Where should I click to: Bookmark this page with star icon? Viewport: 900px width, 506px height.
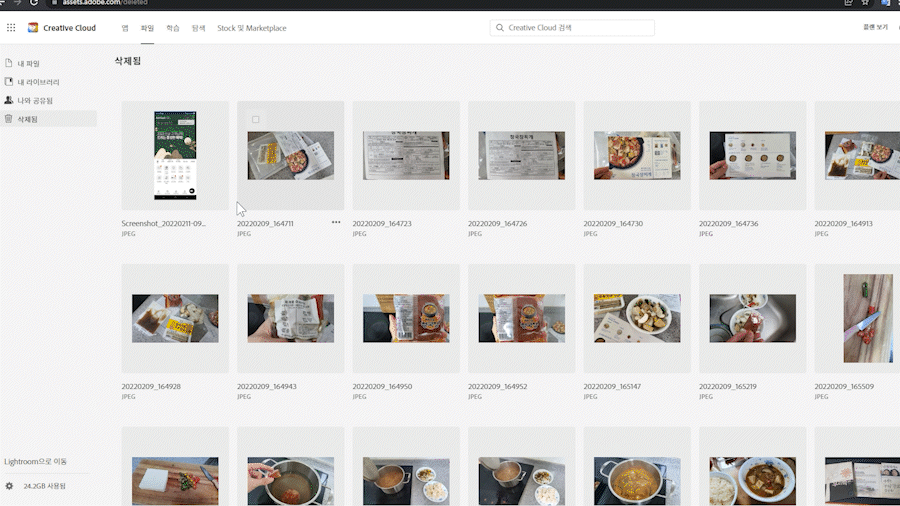[x=865, y=3]
